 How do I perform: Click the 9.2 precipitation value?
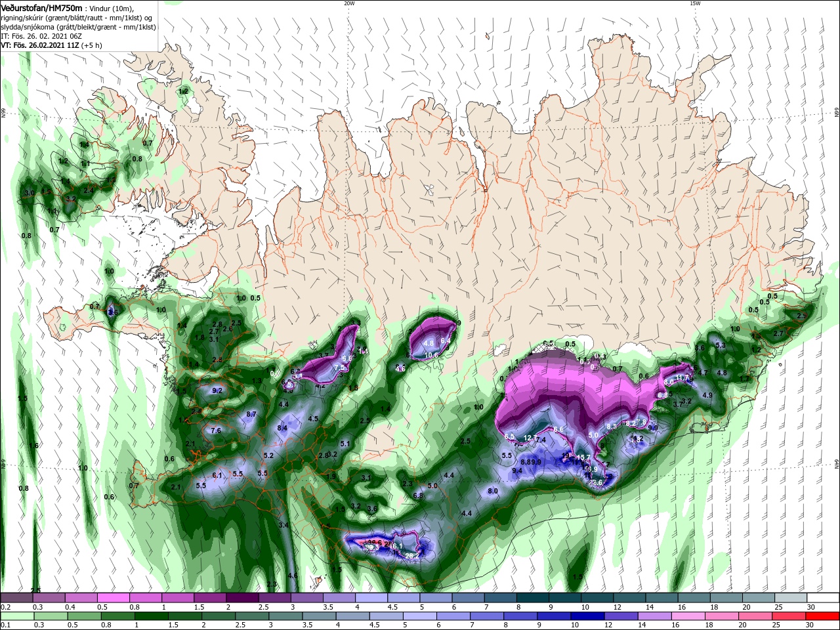point(218,390)
